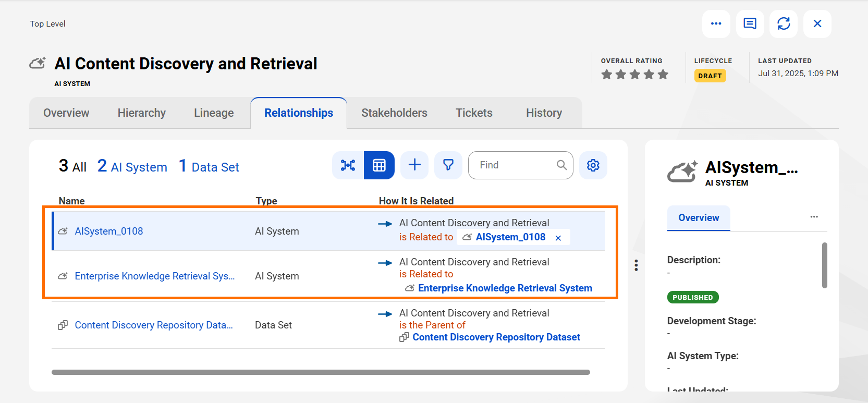Image resolution: width=868 pixels, height=403 pixels.
Task: Filter by 3 All relationships
Action: pyautogui.click(x=72, y=166)
